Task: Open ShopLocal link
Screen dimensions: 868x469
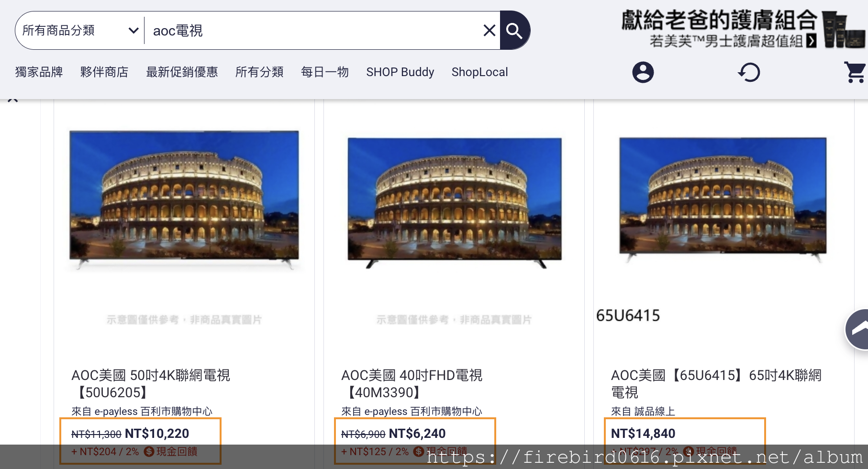Action: 480,72
